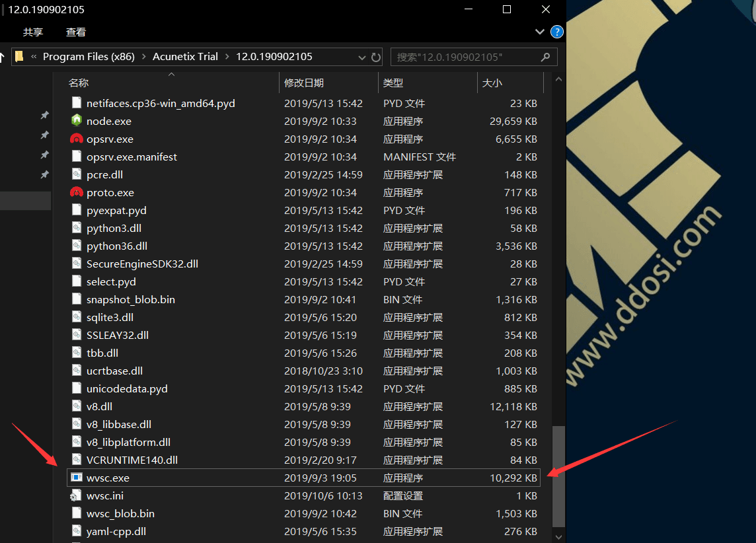
Task: Click the v8_libplatform.dll file icon
Action: [x=76, y=441]
